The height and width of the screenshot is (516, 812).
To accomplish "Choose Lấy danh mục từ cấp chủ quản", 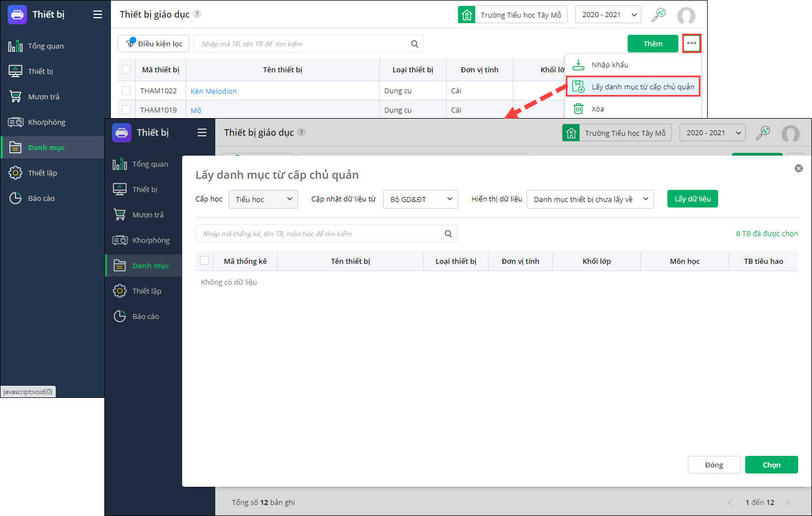I will pyautogui.click(x=633, y=87).
